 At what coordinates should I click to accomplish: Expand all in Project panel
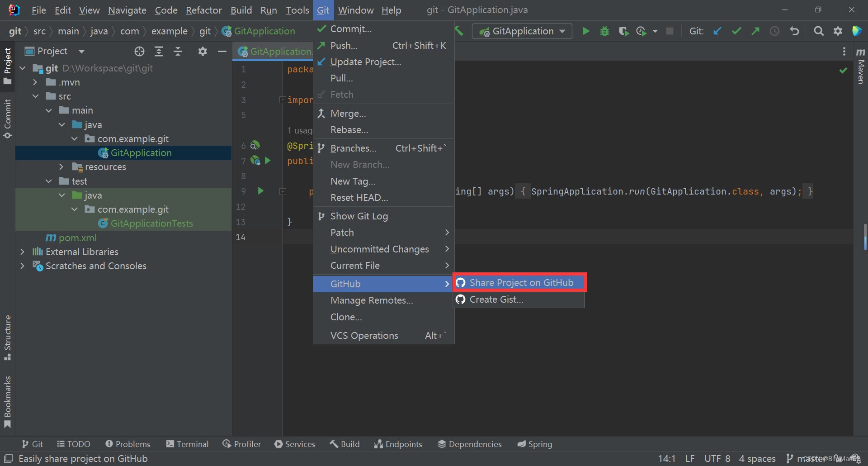click(159, 52)
